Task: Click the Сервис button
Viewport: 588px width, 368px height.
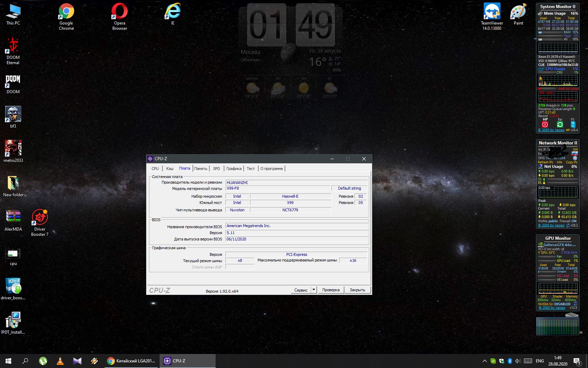Action: pos(301,290)
